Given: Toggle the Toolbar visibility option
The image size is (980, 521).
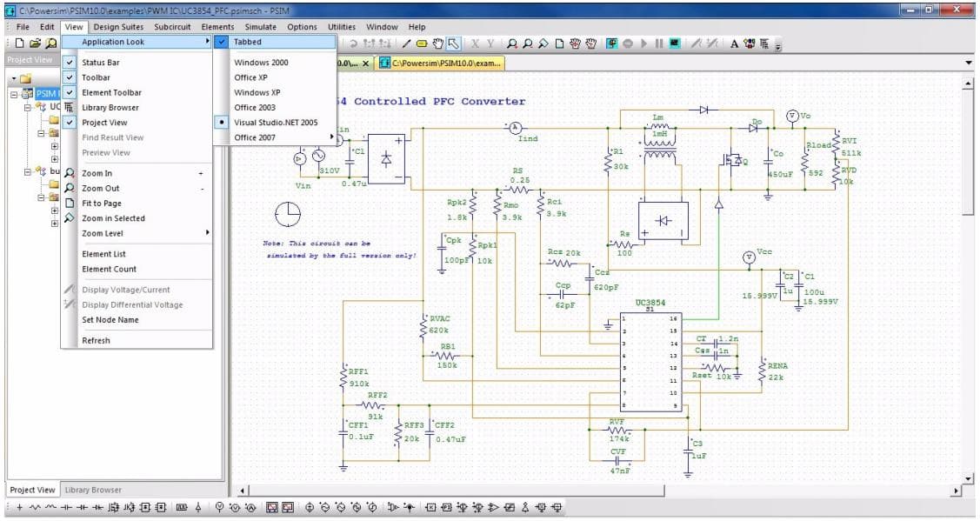Looking at the screenshot, I should (x=137, y=77).
